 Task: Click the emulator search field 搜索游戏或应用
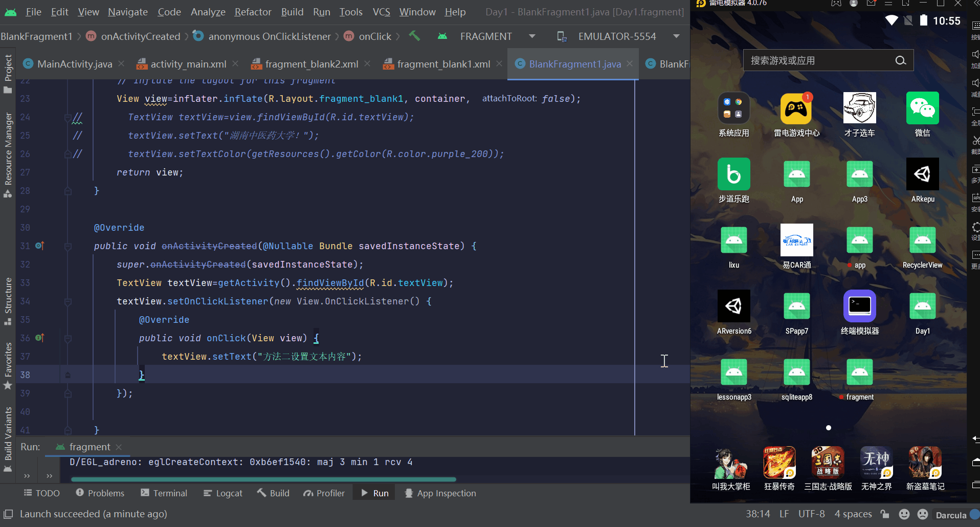pyautogui.click(x=828, y=60)
